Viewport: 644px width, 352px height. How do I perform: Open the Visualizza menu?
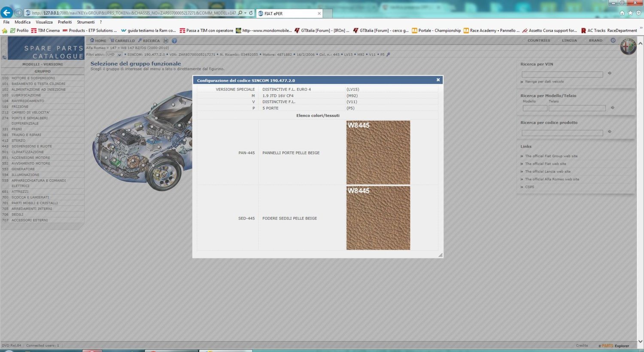click(x=44, y=22)
